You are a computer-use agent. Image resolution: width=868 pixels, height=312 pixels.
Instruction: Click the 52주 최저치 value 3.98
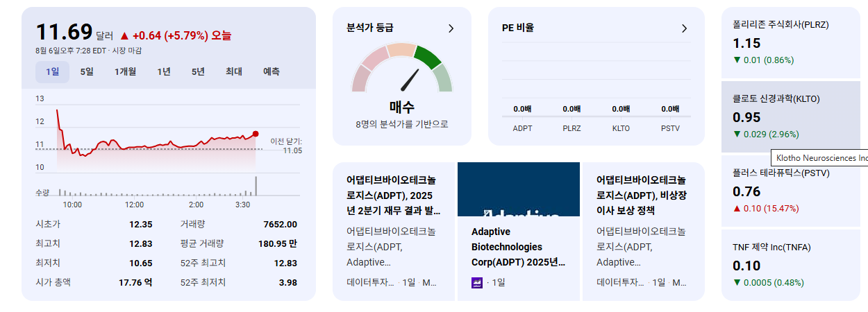click(x=287, y=282)
